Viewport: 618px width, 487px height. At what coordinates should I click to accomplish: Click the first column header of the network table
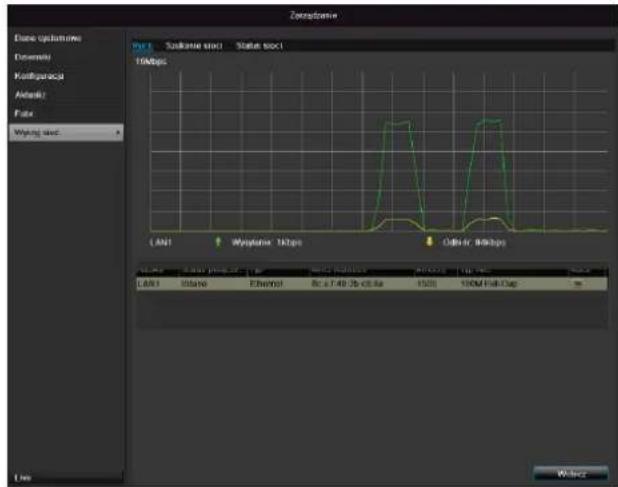pyautogui.click(x=152, y=271)
